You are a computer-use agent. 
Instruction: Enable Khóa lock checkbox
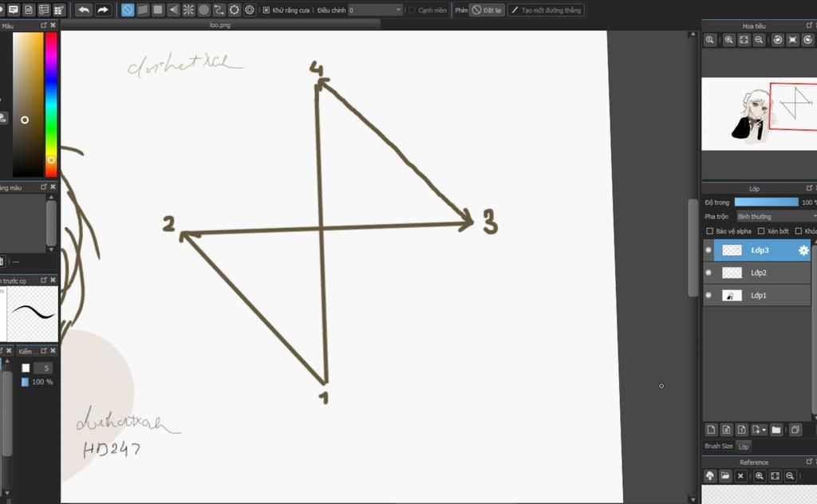pyautogui.click(x=798, y=231)
